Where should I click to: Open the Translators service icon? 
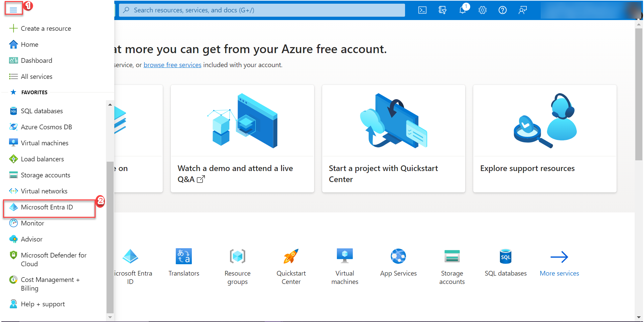184,257
